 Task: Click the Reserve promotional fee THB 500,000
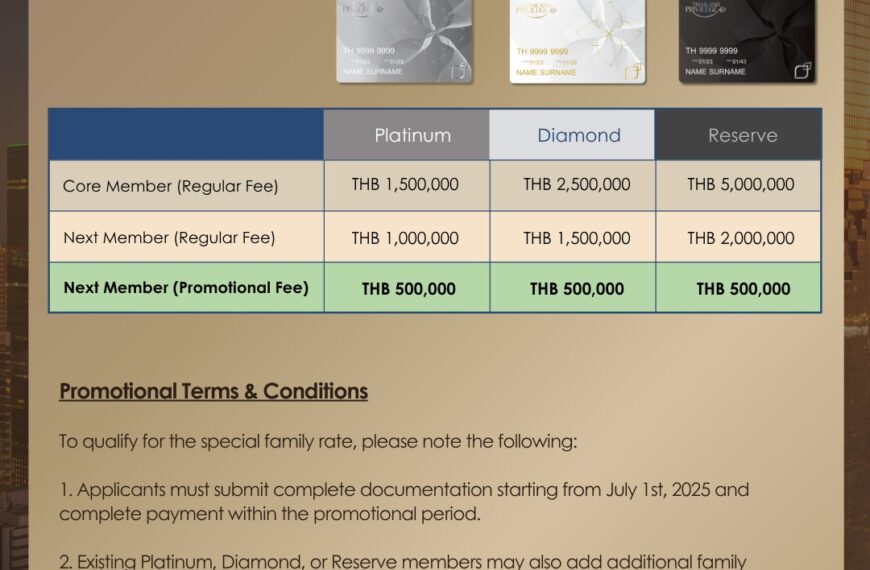point(743,289)
